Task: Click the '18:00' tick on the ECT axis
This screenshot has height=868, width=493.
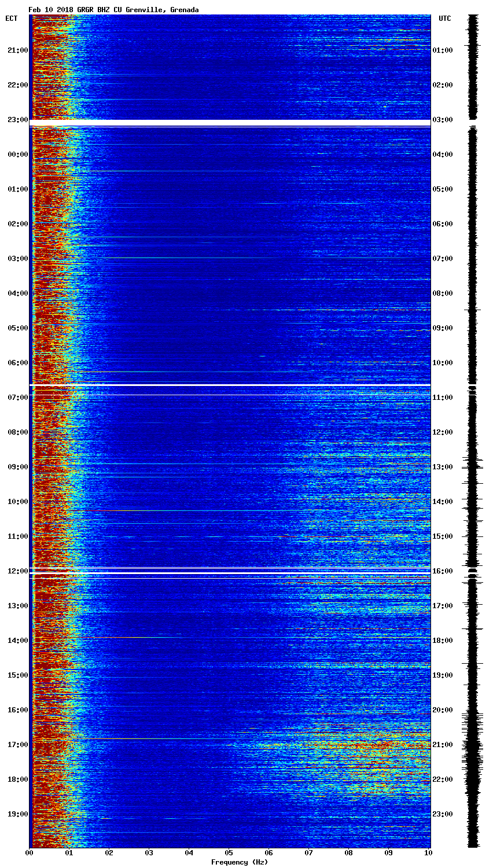Action: (x=17, y=779)
